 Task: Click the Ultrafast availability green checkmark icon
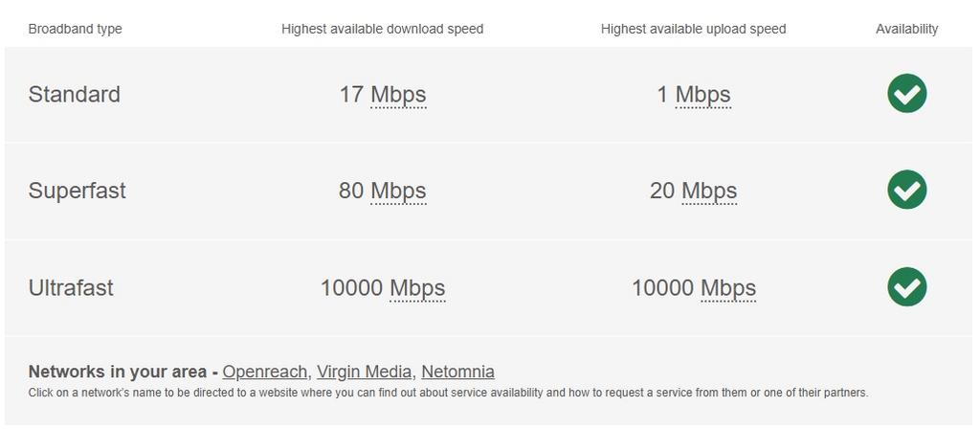click(906, 287)
